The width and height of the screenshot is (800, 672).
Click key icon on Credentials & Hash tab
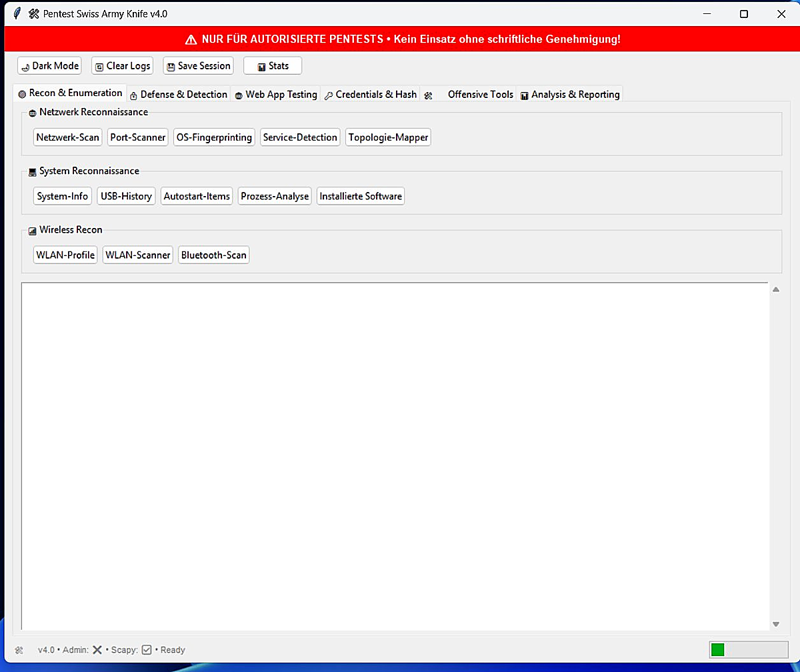329,95
